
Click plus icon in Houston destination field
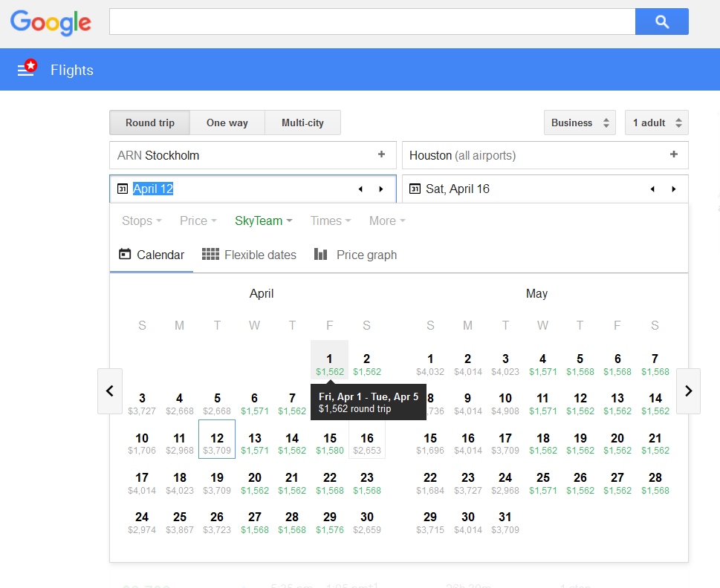[673, 155]
